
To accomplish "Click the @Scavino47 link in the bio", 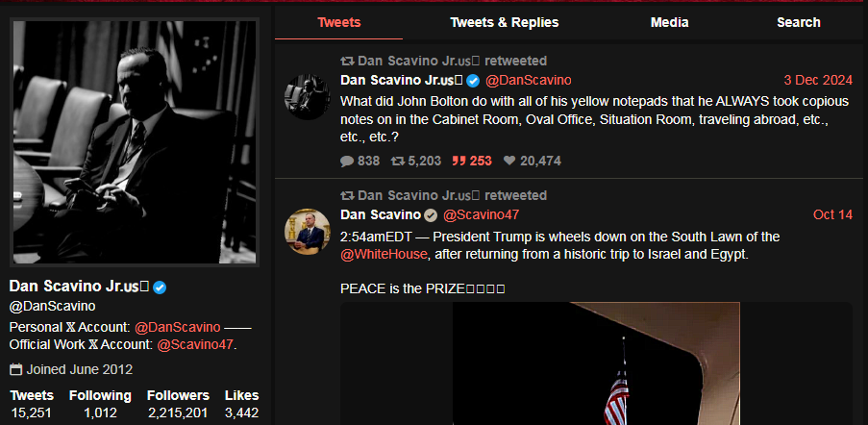I will pyautogui.click(x=195, y=344).
